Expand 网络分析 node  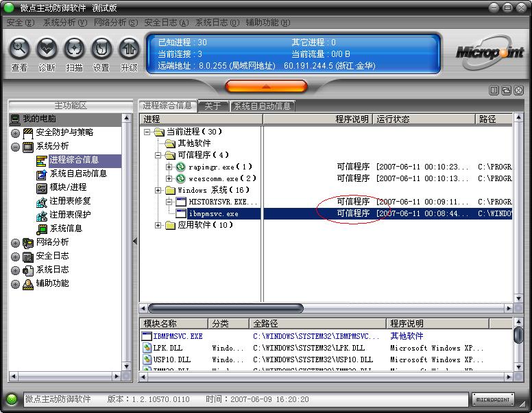click(15, 243)
